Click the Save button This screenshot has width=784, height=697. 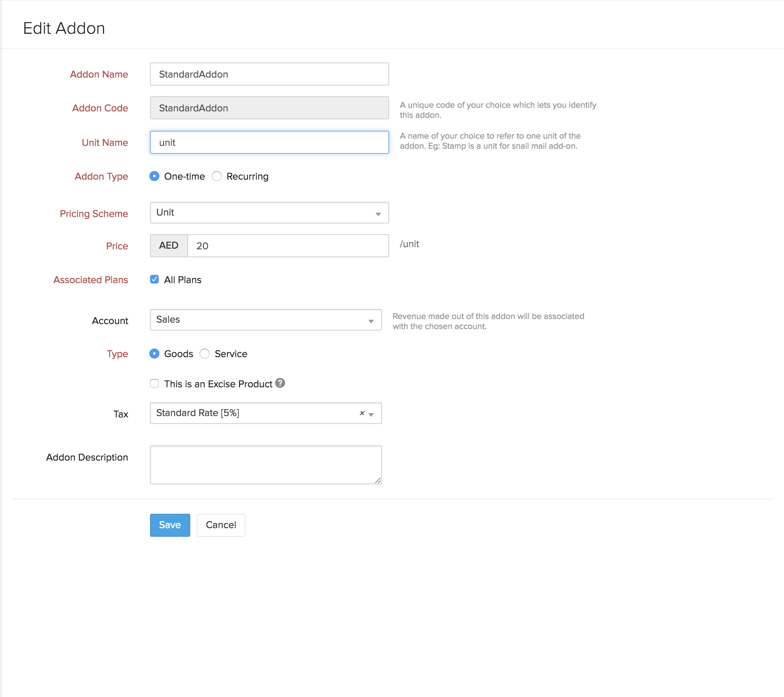click(x=169, y=525)
